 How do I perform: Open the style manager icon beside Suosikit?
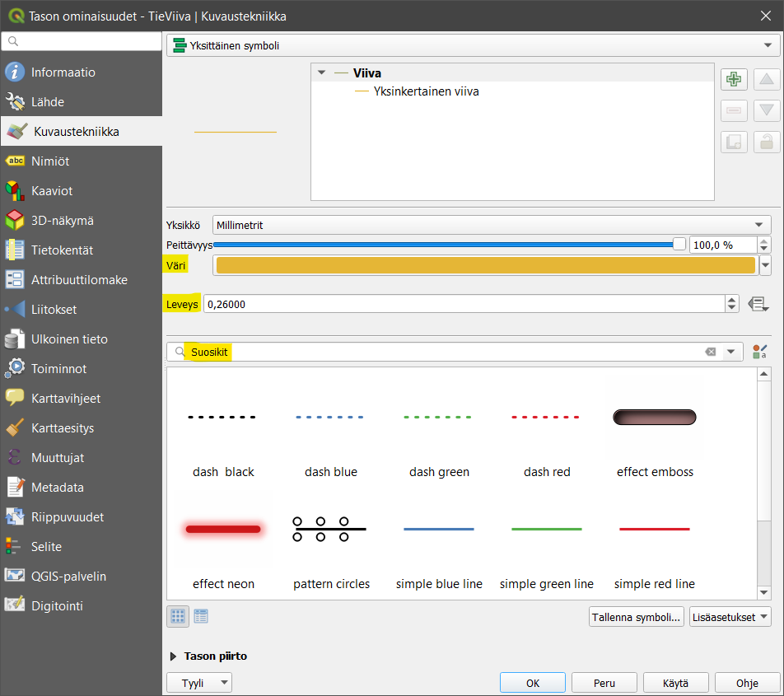click(x=759, y=353)
